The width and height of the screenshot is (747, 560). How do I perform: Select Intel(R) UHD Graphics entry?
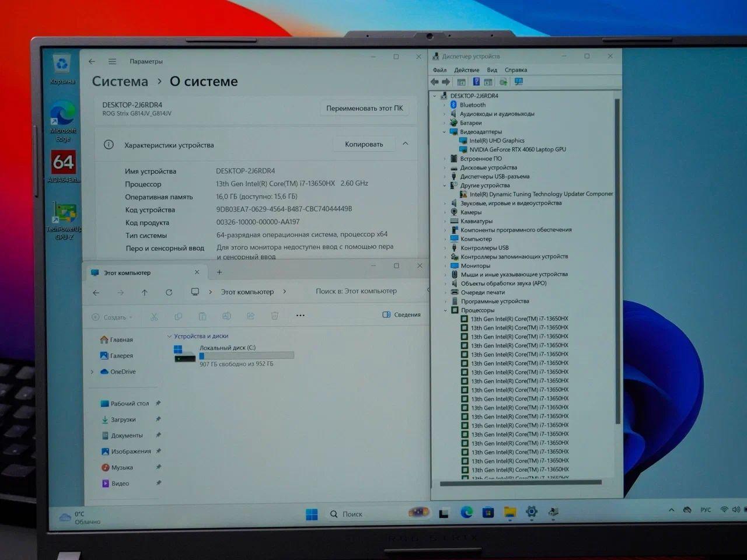pos(491,141)
